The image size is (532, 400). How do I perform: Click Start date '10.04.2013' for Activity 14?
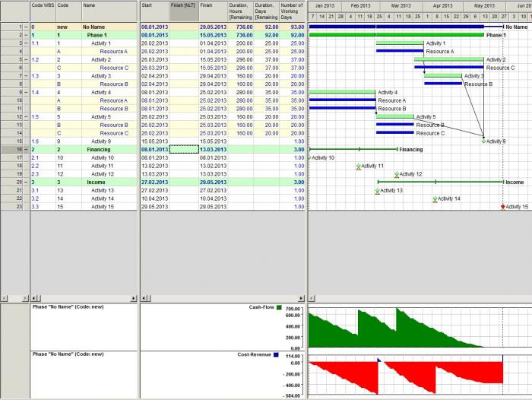pos(155,198)
